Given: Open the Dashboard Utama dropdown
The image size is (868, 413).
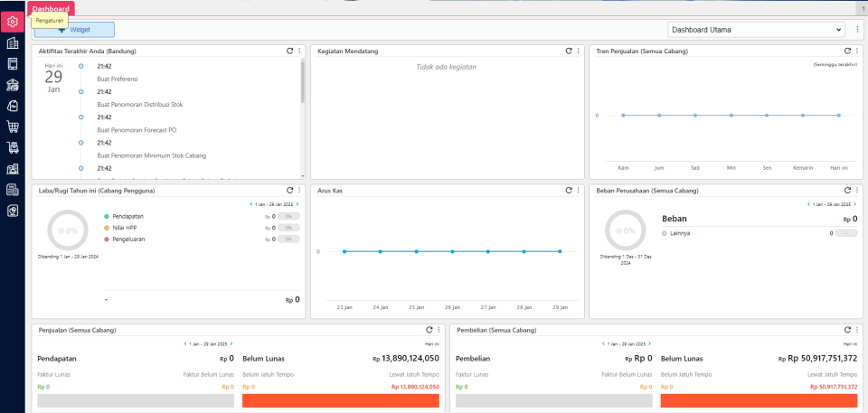Looking at the screenshot, I should (x=756, y=30).
